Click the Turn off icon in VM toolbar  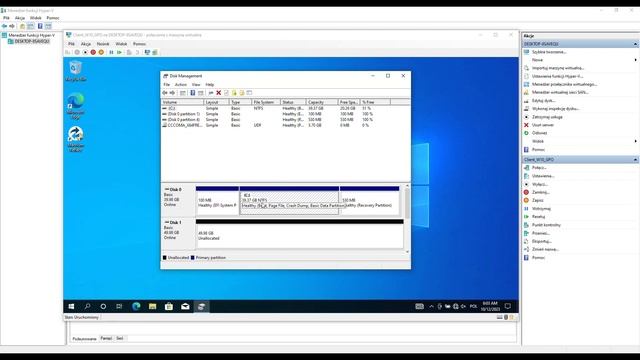click(x=85, y=52)
